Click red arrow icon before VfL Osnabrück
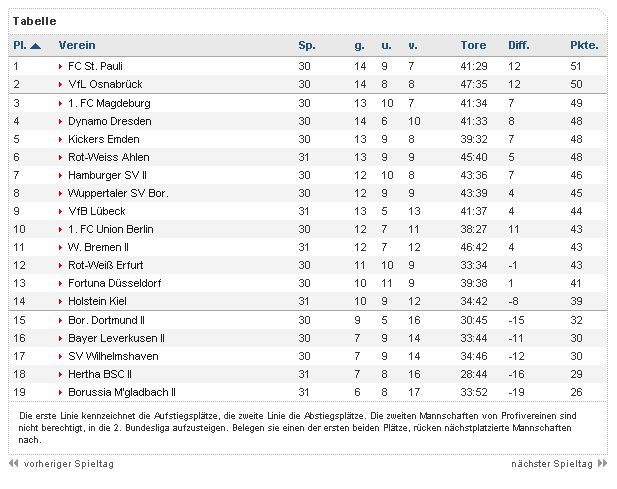The image size is (617, 489). 60,85
